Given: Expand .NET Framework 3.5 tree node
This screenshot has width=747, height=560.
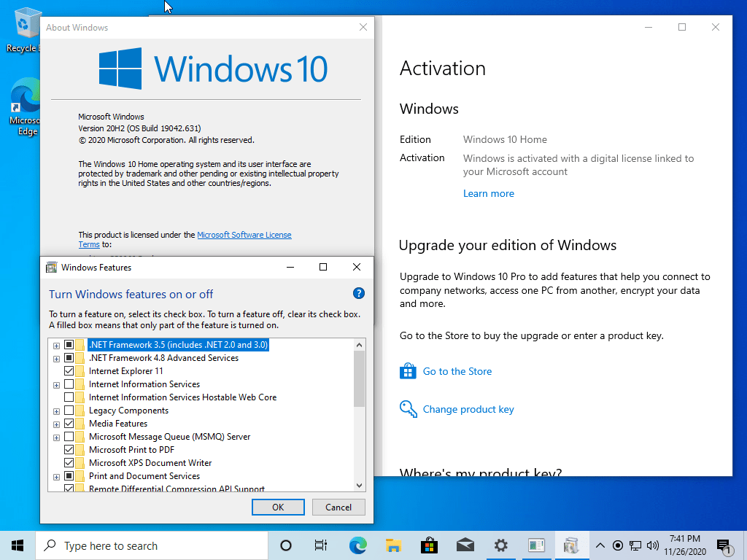Looking at the screenshot, I should click(x=56, y=346).
